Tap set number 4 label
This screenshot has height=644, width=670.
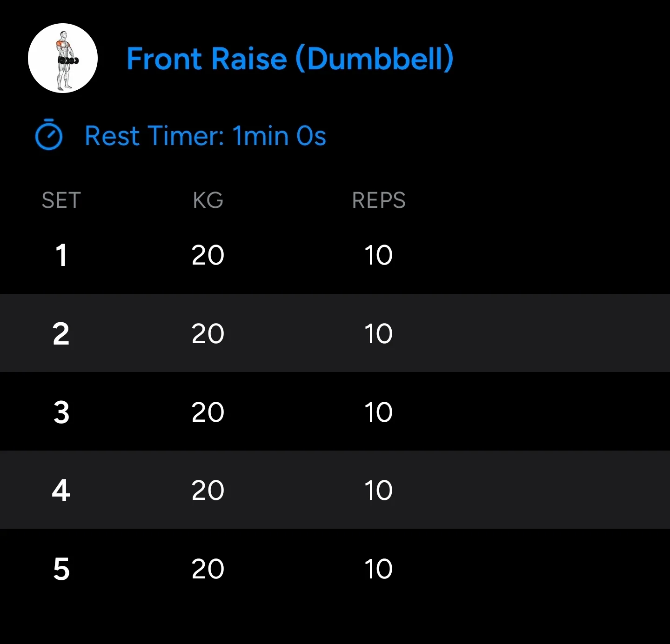pos(61,491)
